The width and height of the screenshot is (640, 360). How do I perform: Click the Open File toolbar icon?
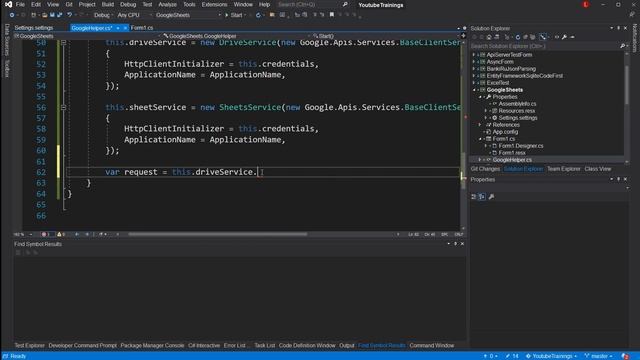44,15
